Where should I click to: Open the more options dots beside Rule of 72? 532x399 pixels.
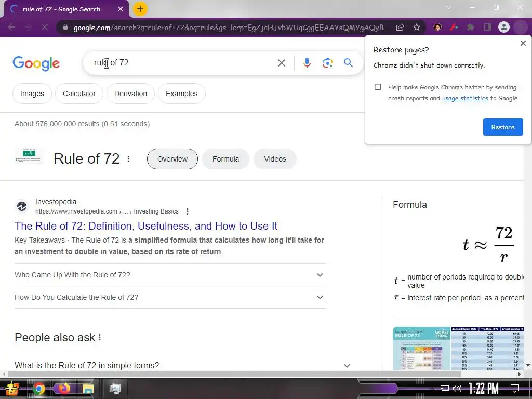pos(128,159)
